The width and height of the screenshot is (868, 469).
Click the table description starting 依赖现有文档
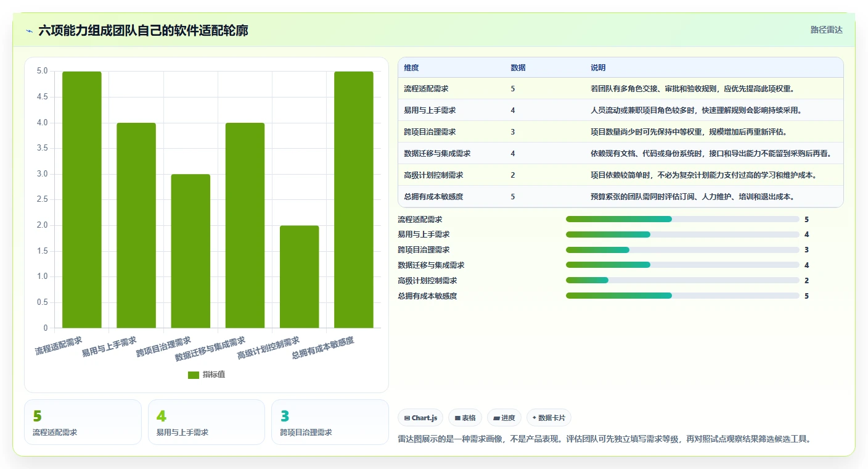711,154
